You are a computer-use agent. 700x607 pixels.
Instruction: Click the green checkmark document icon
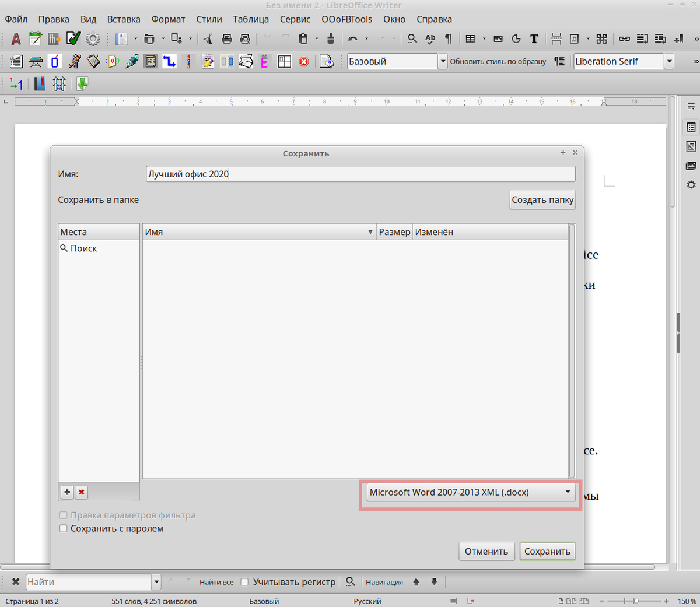coord(73,39)
